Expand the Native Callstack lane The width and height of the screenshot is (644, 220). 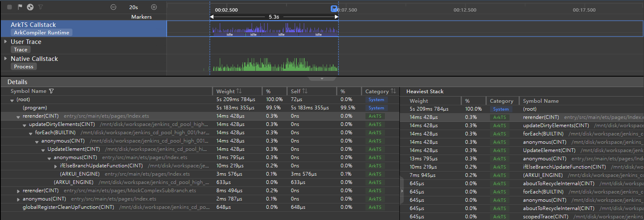click(5, 58)
